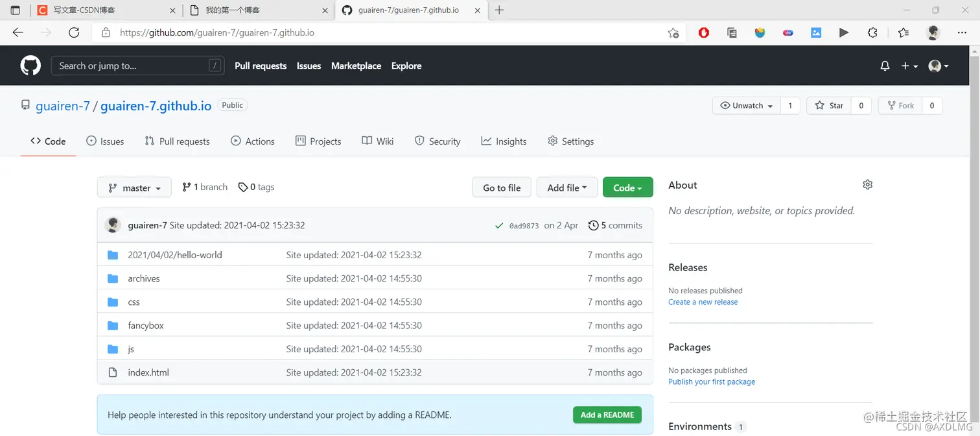Click Create a new release link
This screenshot has height=436, width=980.
(703, 302)
